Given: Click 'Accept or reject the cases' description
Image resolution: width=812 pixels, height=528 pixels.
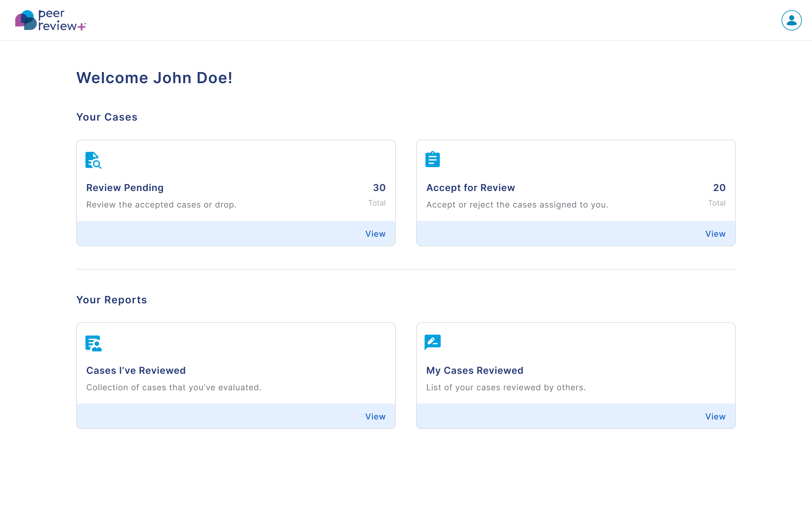Looking at the screenshot, I should pos(517,205).
